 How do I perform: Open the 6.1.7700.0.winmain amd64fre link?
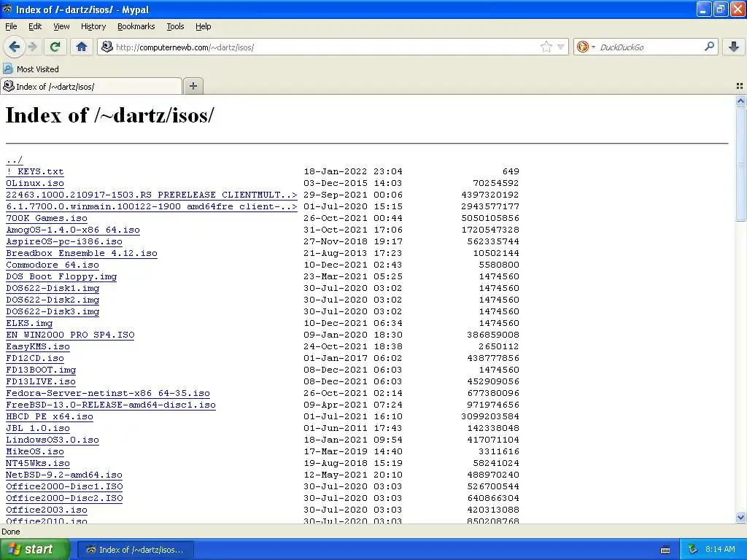point(152,206)
